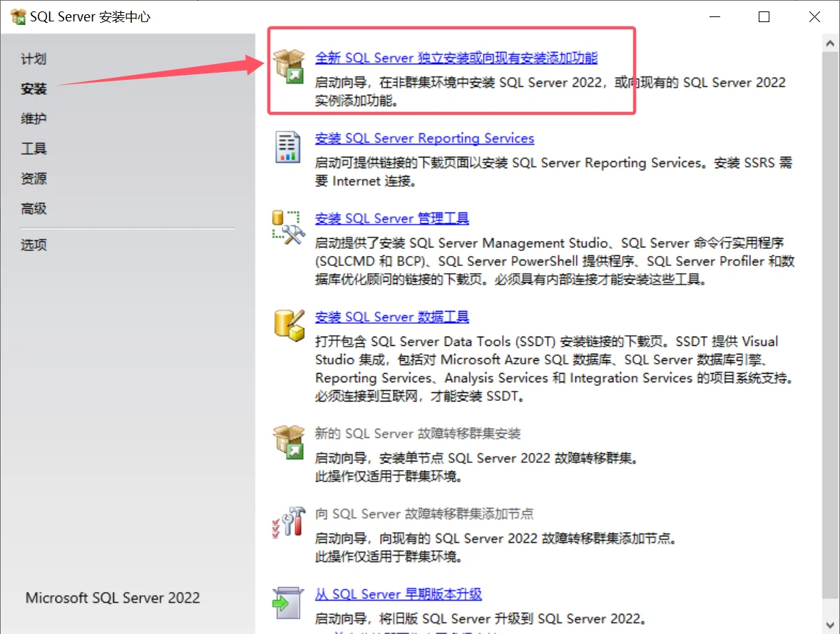The image size is (840, 634).
Task: Click the scrollbar up arrow
Action: [x=830, y=42]
